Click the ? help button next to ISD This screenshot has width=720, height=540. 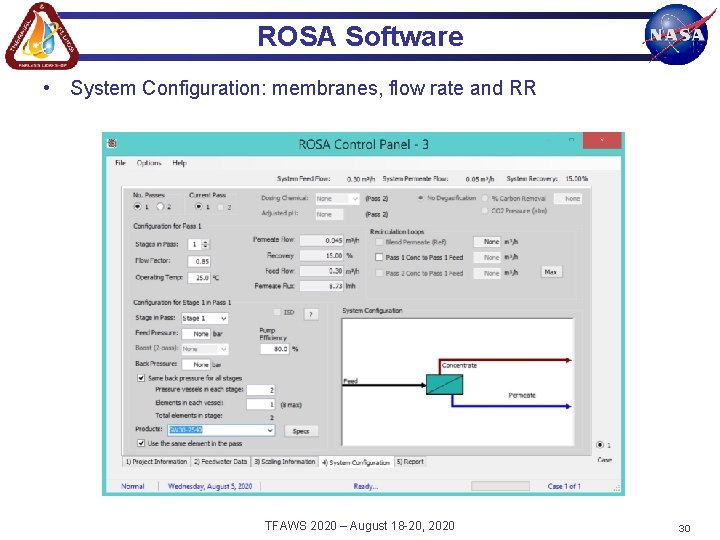point(311,314)
